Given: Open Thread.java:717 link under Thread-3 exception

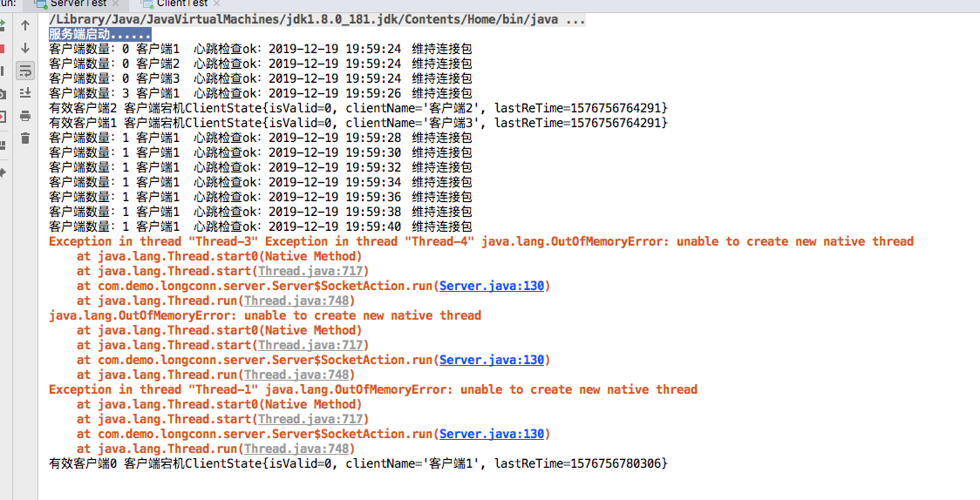Looking at the screenshot, I should 310,271.
